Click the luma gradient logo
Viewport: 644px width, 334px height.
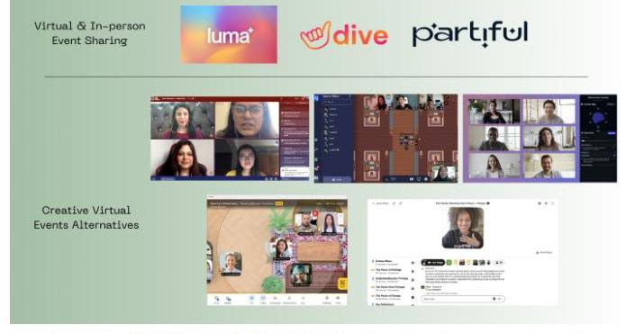(229, 34)
